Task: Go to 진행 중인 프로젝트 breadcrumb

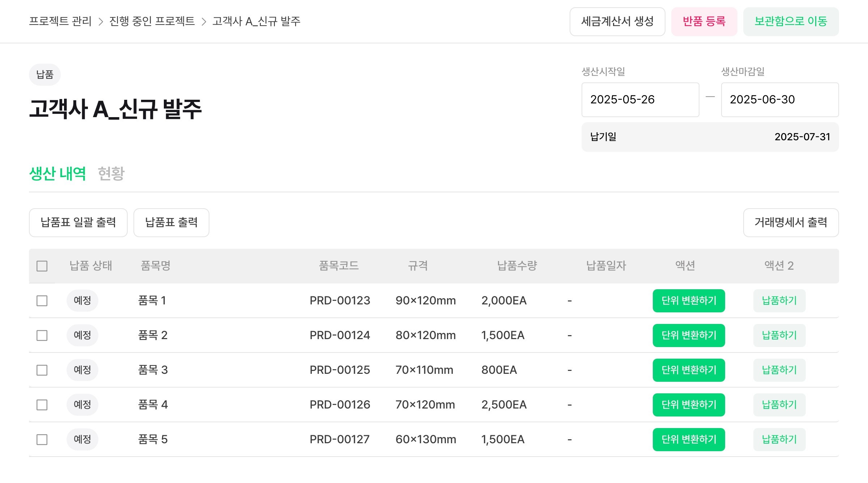Action: (x=152, y=21)
